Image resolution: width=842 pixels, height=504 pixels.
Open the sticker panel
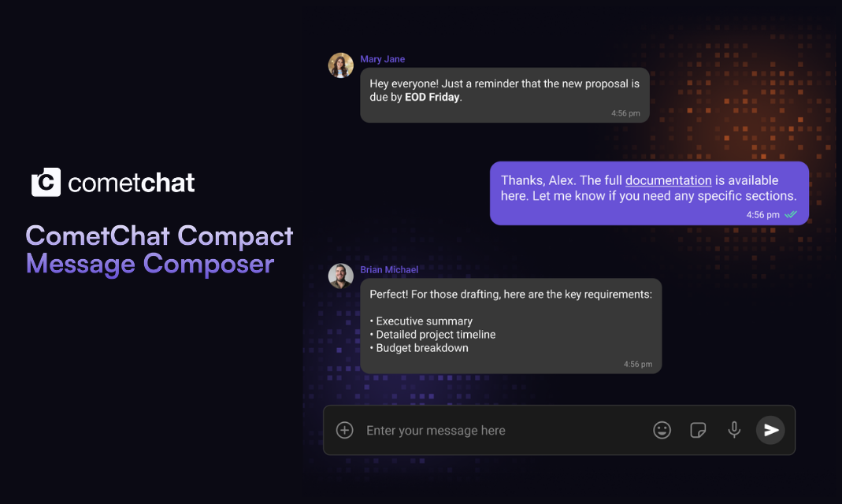click(x=698, y=430)
